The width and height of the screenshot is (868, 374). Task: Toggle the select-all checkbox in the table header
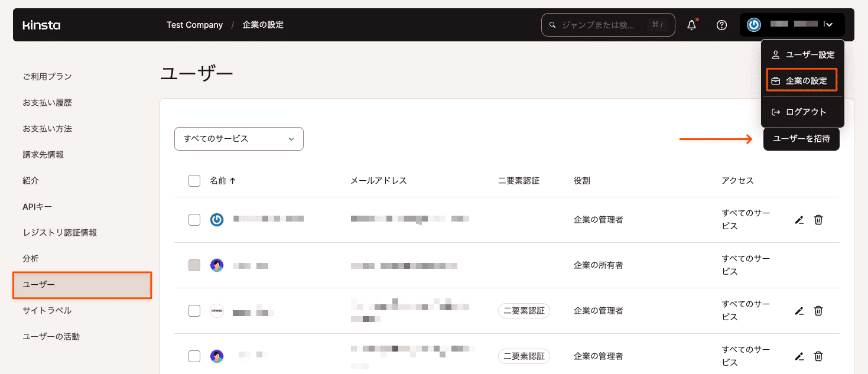(194, 180)
